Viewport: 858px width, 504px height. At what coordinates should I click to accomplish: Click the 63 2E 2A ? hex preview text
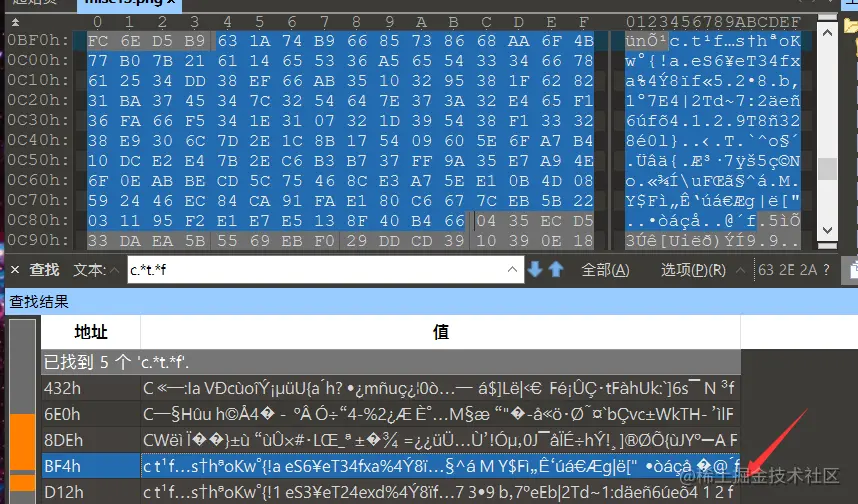(793, 270)
